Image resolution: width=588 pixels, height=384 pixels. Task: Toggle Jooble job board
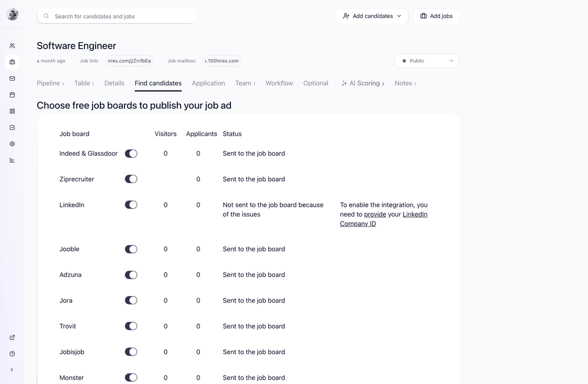(131, 249)
